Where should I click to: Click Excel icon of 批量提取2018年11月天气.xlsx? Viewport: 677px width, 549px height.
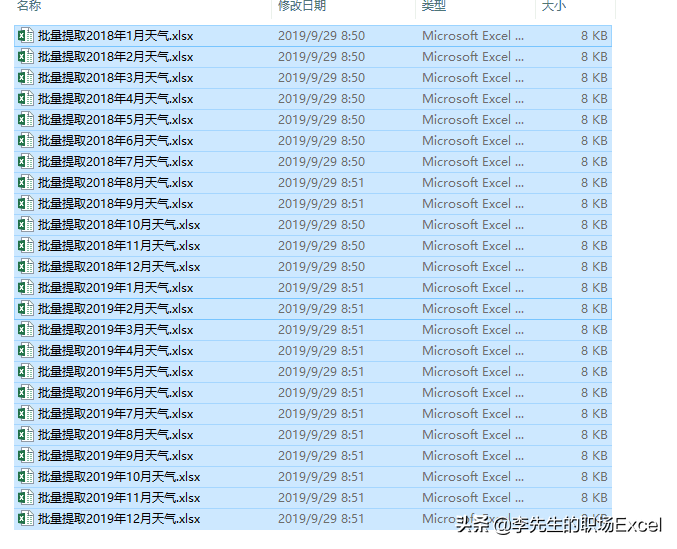tap(25, 246)
